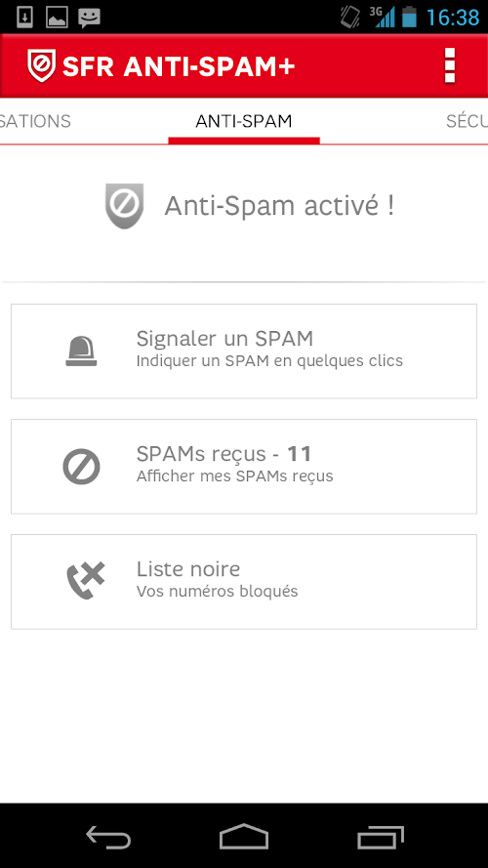Tap the picture notification icon in status bar
Viewport: 488px width, 868px height.
[x=57, y=18]
